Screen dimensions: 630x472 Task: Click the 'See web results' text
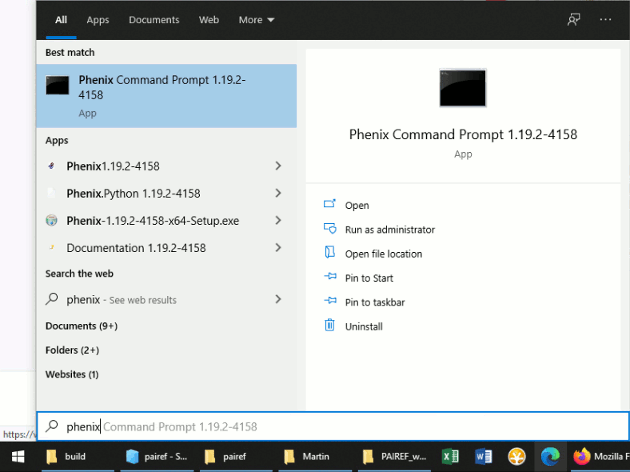pos(143,300)
